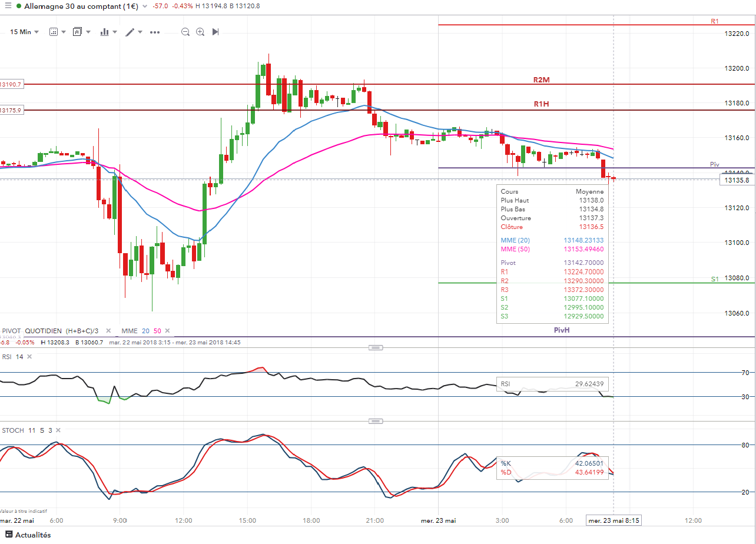Image resolution: width=756 pixels, height=544 pixels.
Task: Open the hamburger menu beside the market name
Action: coord(7,6)
